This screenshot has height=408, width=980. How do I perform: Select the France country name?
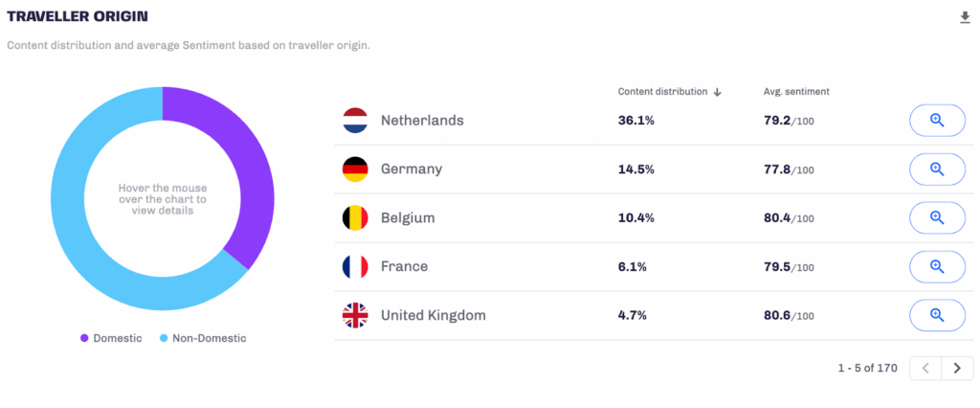coord(405,266)
